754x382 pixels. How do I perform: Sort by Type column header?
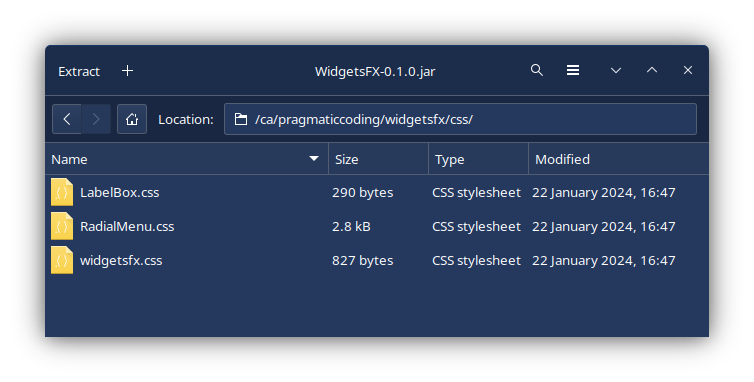pyautogui.click(x=478, y=159)
